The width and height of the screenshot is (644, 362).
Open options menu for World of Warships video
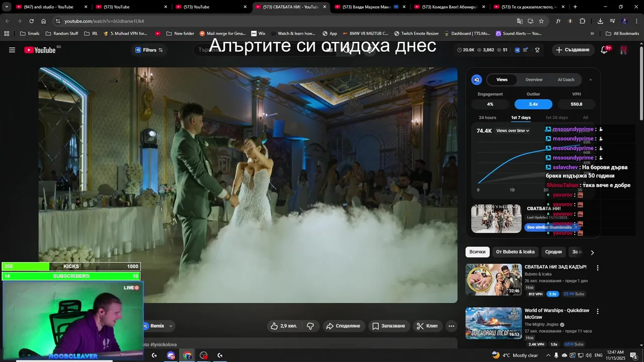pos(598,312)
